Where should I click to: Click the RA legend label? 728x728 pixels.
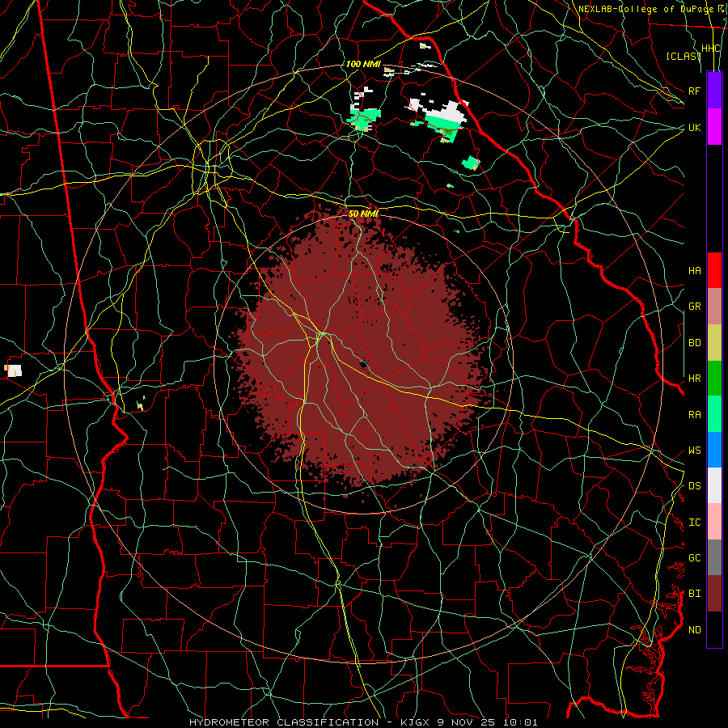coord(695,414)
